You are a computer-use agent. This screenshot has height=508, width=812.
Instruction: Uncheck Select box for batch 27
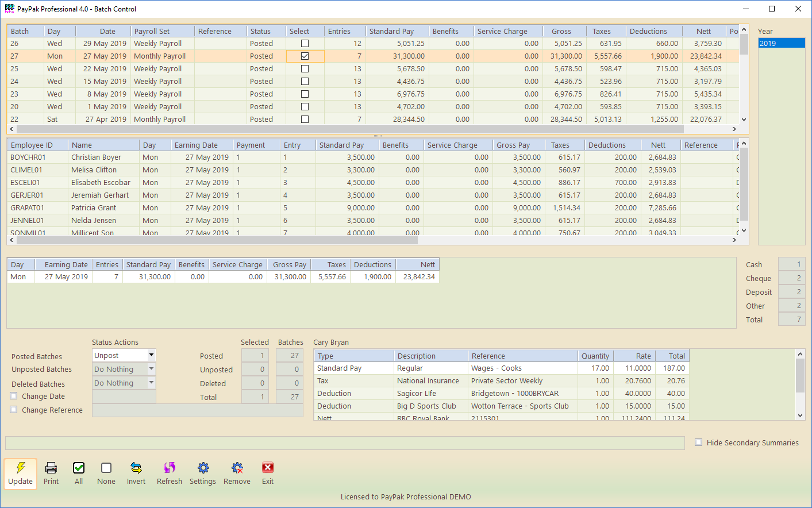[x=305, y=56]
